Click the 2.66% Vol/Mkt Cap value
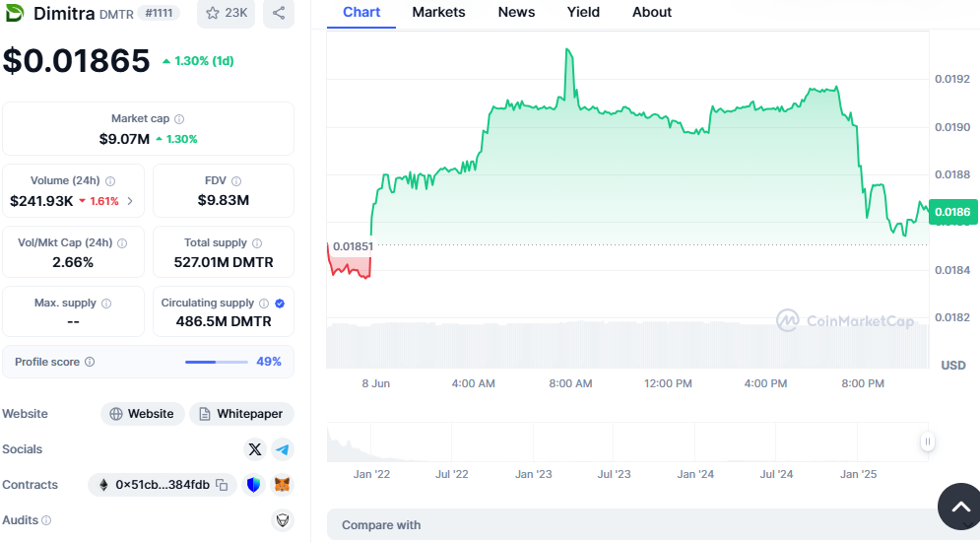The width and height of the screenshot is (980, 543). tap(73, 262)
